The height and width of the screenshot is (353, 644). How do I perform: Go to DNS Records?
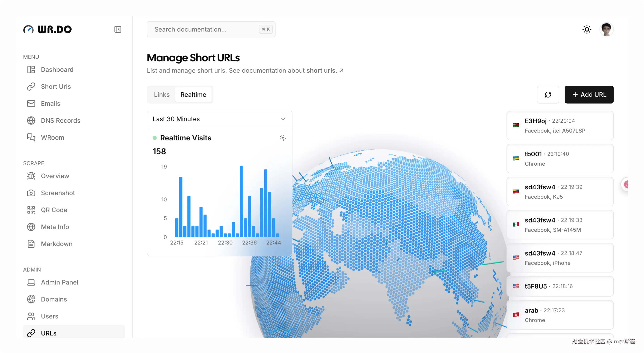[x=61, y=120]
